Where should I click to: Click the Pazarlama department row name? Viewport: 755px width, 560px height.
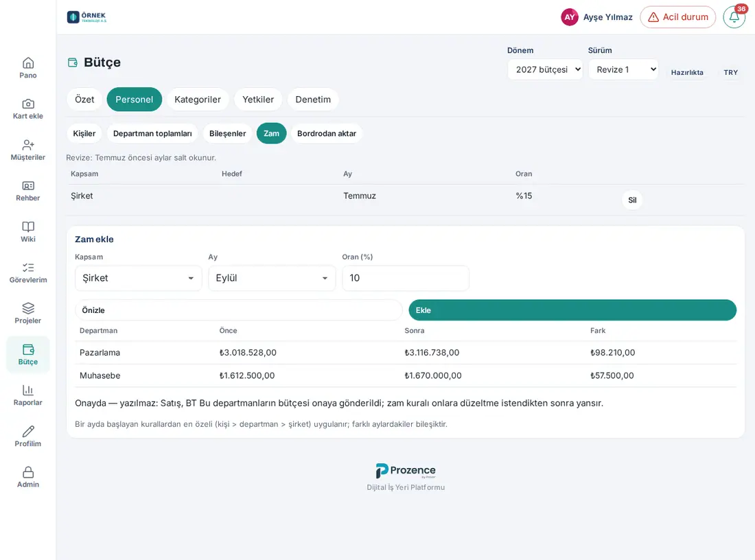tap(100, 353)
